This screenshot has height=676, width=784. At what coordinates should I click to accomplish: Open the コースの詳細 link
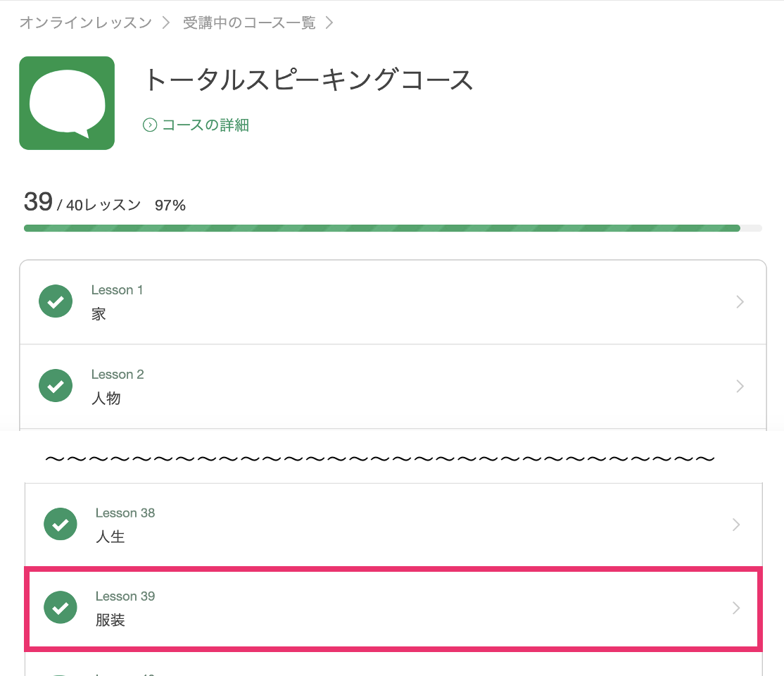205,125
